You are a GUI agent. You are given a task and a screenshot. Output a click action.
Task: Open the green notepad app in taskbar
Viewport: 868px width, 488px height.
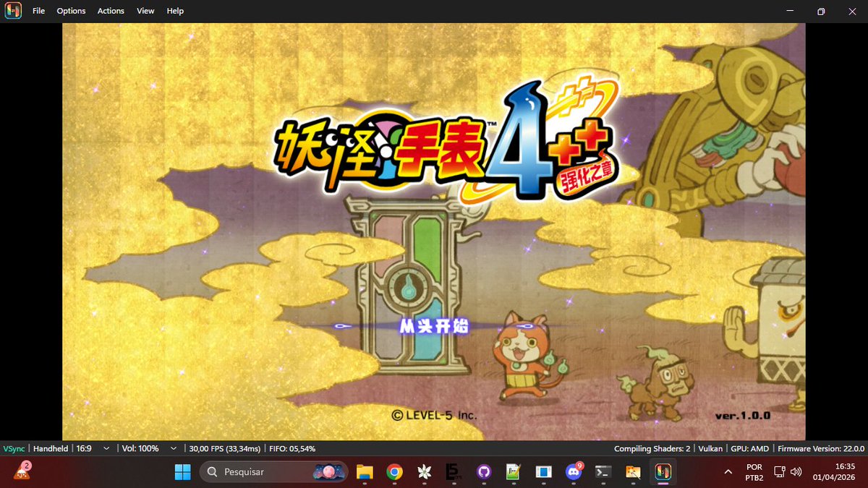pyautogui.click(x=514, y=472)
